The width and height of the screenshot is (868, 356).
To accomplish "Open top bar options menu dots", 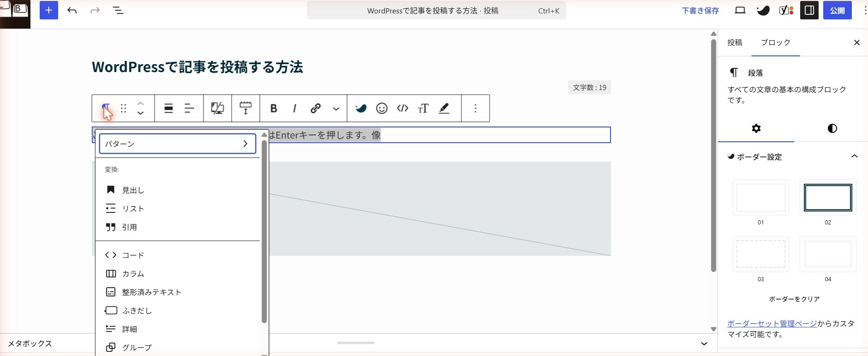I will tap(865, 10).
